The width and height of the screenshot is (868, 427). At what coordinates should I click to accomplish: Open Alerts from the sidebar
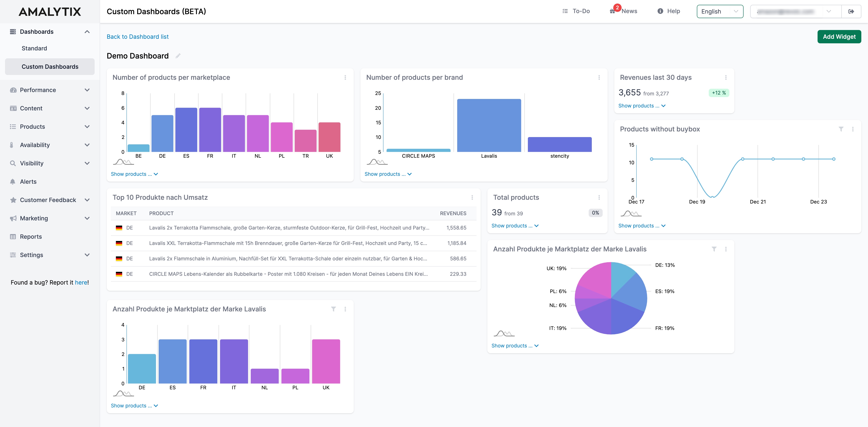pyautogui.click(x=28, y=181)
